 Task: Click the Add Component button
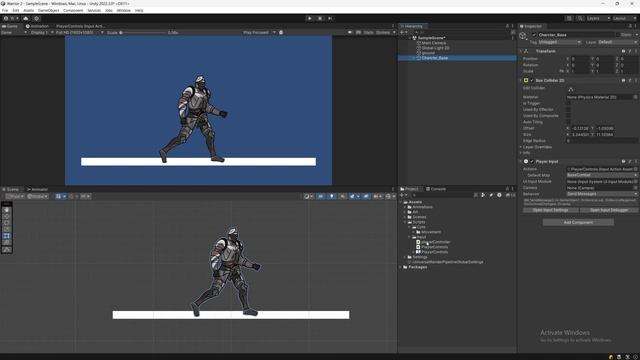click(x=578, y=222)
